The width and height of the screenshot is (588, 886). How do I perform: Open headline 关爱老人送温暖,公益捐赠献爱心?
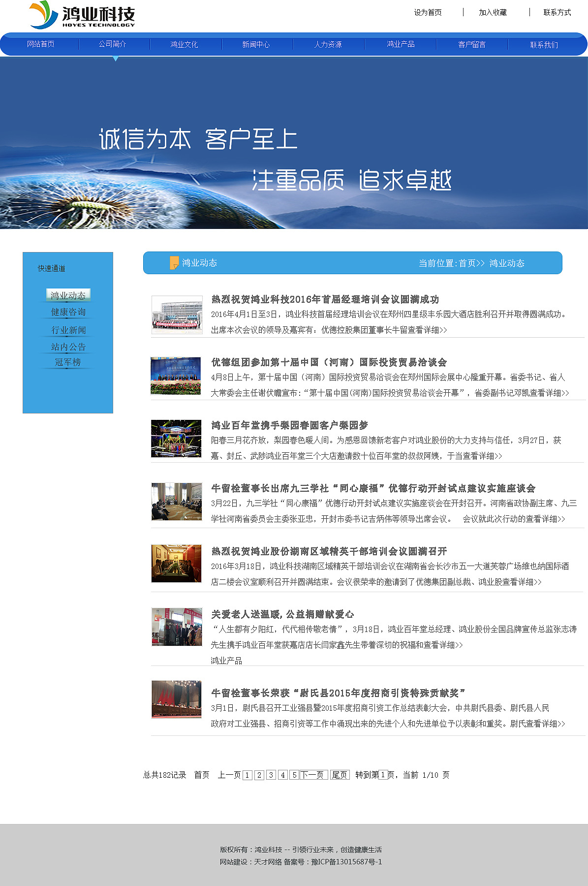(282, 614)
